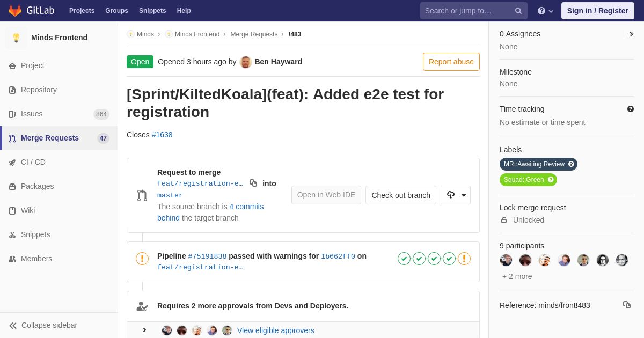
Task: Open the Help dropdown menu
Action: point(545,11)
